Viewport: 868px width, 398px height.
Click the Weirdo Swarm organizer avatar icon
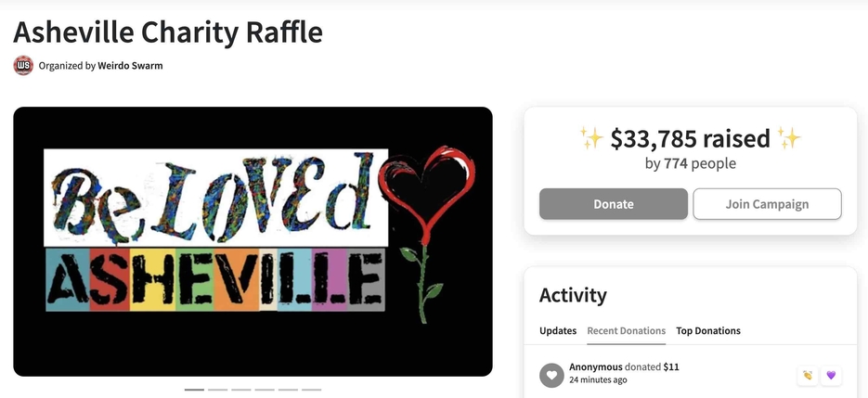click(x=23, y=65)
